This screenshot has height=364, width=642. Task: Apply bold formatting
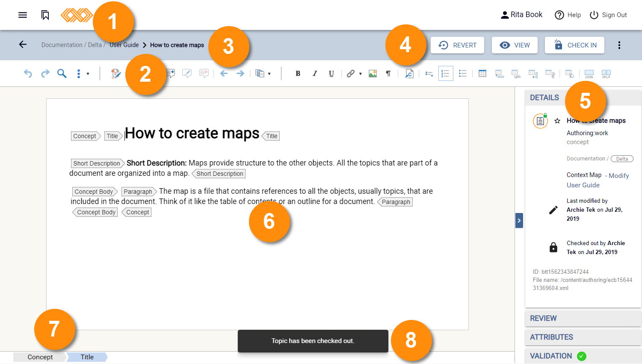pos(298,74)
